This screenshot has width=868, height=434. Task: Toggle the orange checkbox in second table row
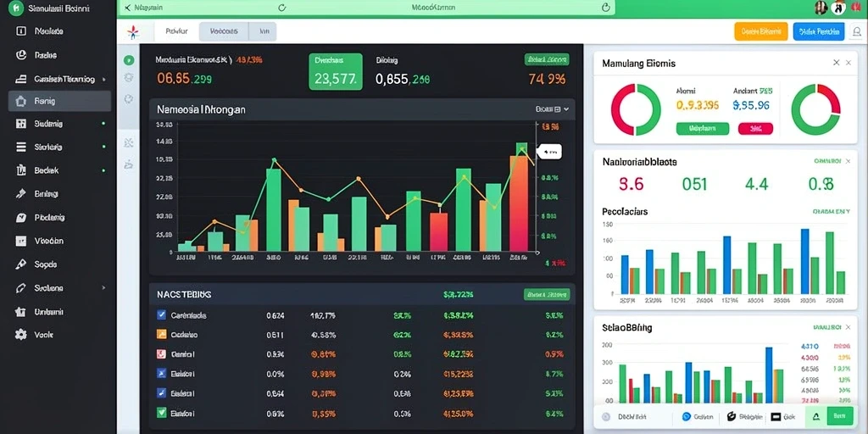pos(162,334)
